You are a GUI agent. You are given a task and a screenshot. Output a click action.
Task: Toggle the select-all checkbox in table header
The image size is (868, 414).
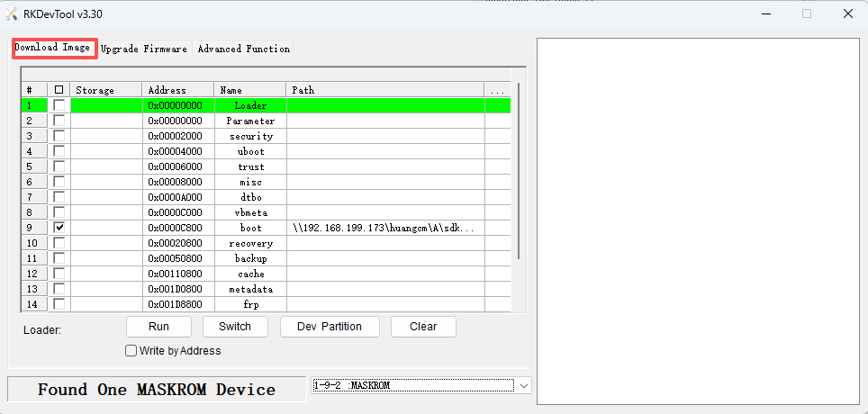tap(59, 90)
